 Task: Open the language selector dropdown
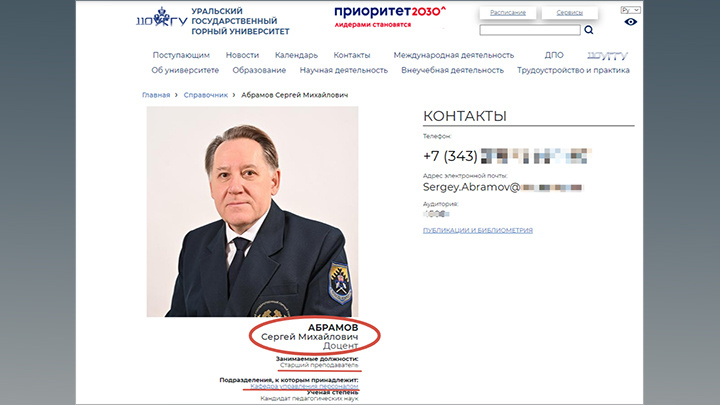point(630,10)
